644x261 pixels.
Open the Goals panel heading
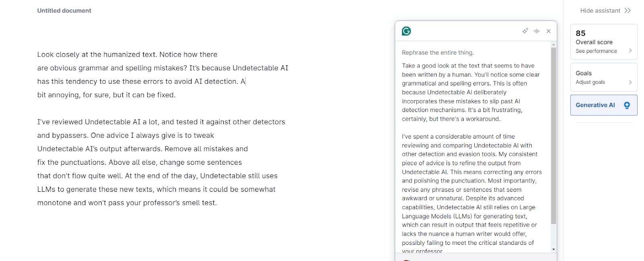584,73
